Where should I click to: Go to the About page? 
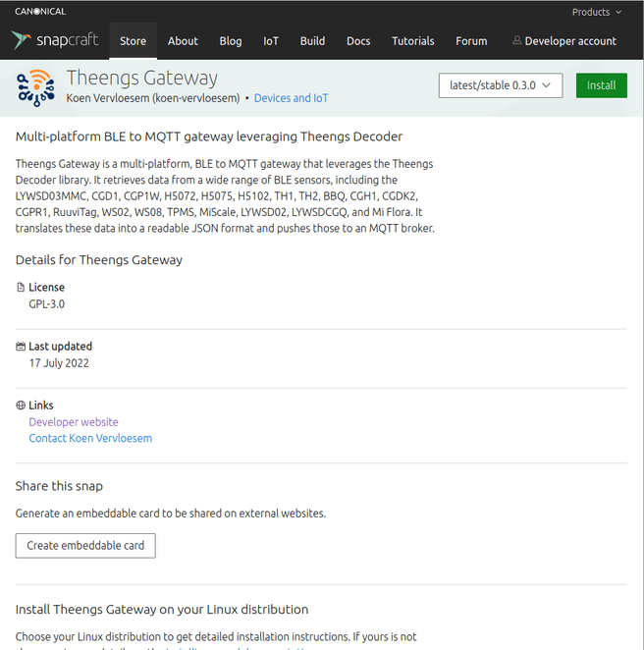183,41
